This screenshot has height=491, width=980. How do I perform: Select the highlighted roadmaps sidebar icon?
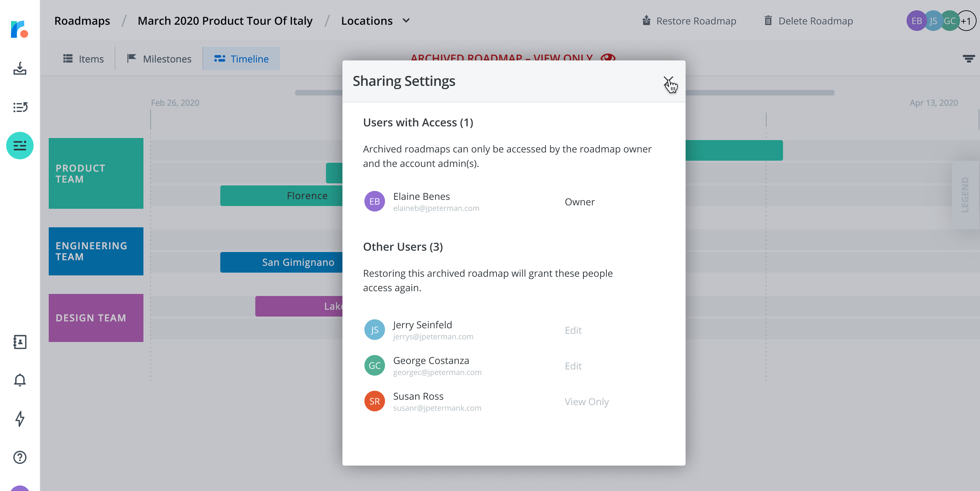click(x=20, y=145)
